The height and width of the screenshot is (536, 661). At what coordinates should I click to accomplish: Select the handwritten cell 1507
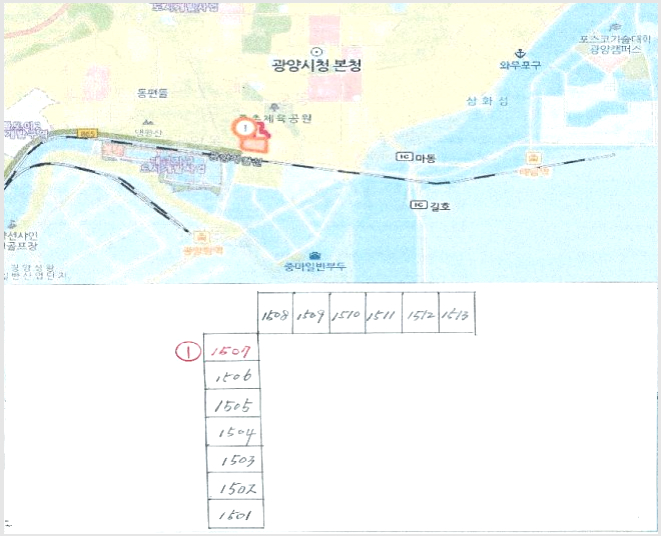[x=231, y=348]
